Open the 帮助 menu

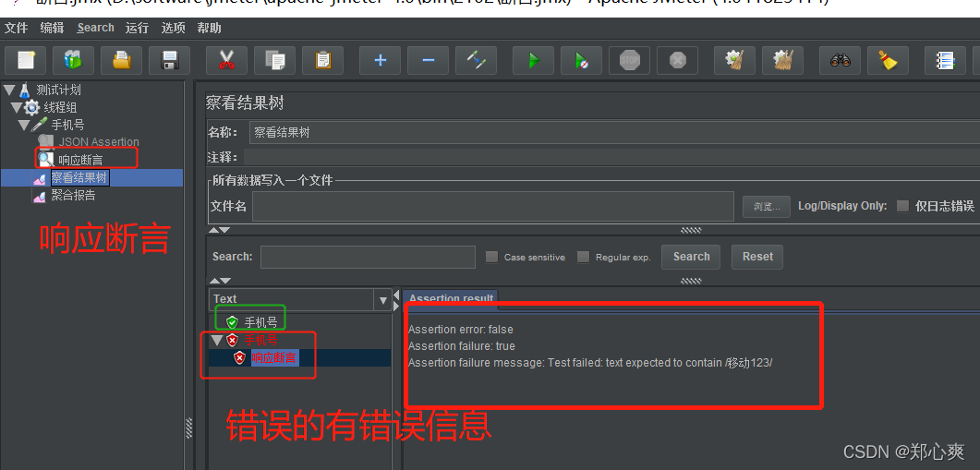pyautogui.click(x=209, y=28)
